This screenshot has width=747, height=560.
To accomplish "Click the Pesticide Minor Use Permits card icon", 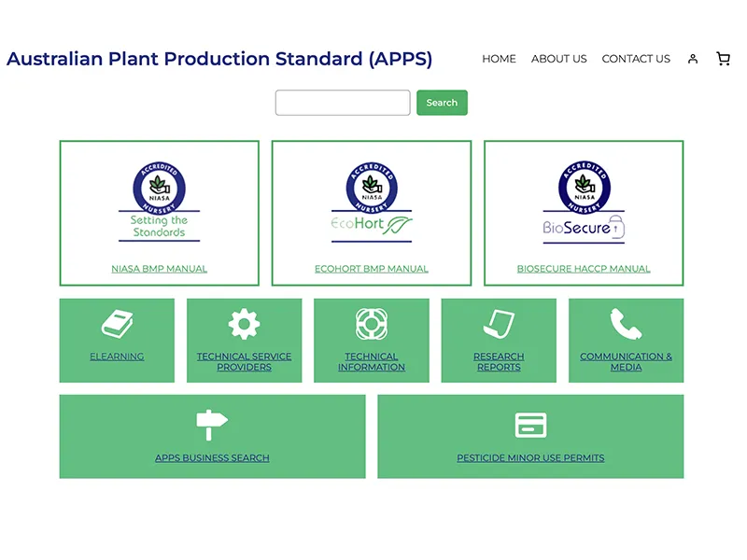I will coord(530,425).
